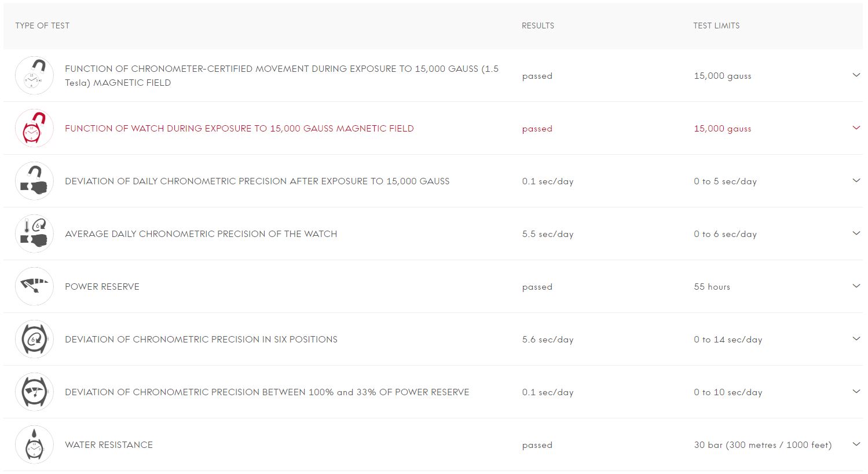Click the water resistance droplet icon
This screenshot has height=474, width=868.
(34, 445)
